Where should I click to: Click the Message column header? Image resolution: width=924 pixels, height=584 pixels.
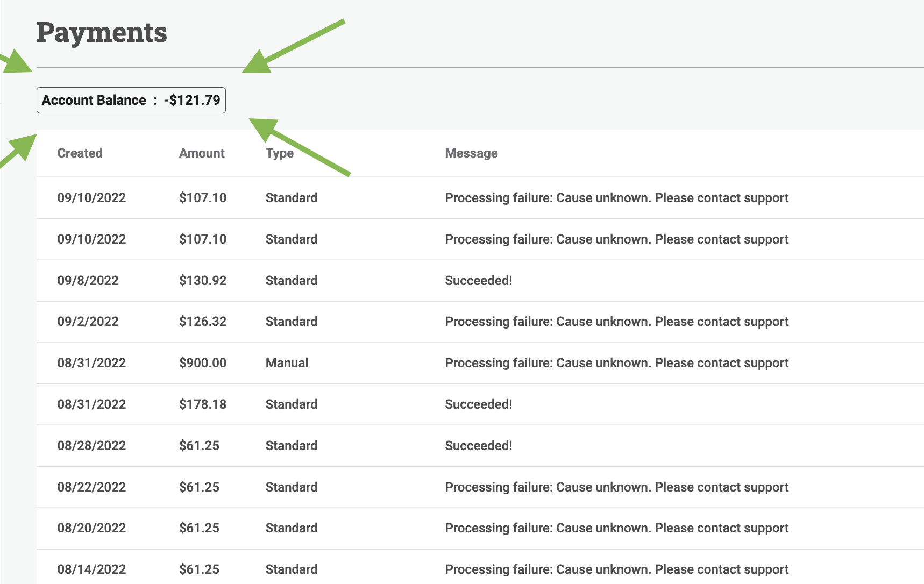471,153
